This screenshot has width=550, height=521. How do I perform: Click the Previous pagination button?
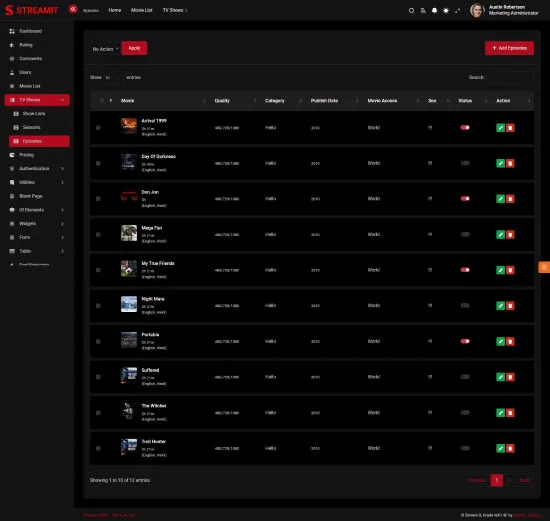tap(477, 480)
